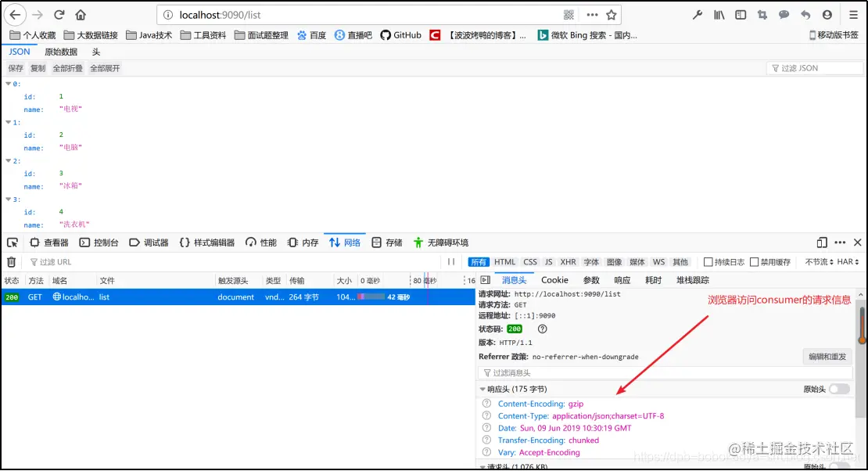
Task: Click the 过滤 URL input field
Action: pyautogui.click(x=232, y=261)
